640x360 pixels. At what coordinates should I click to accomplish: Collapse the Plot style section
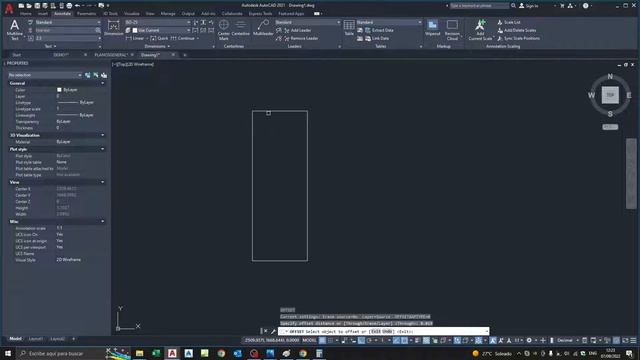[x=102, y=149]
